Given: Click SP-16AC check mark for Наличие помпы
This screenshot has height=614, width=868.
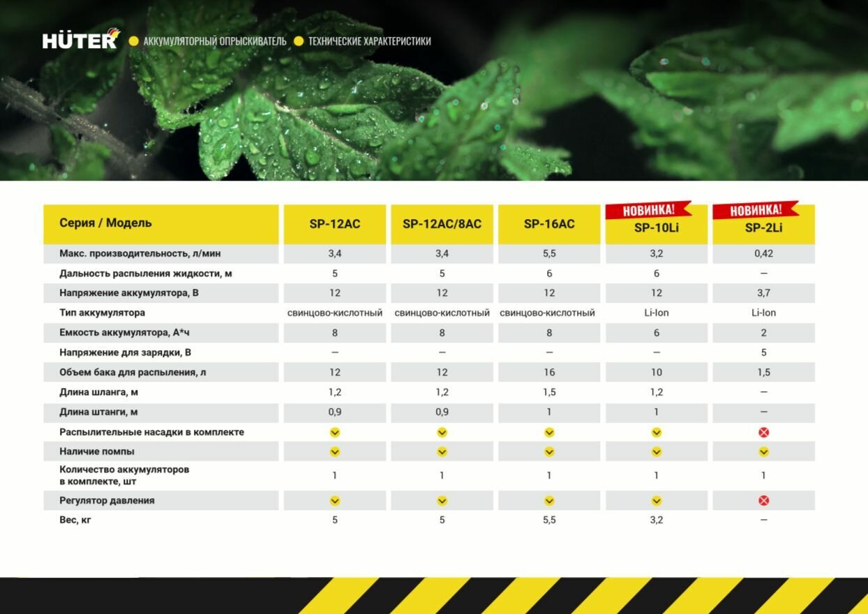Looking at the screenshot, I should click(x=549, y=451).
